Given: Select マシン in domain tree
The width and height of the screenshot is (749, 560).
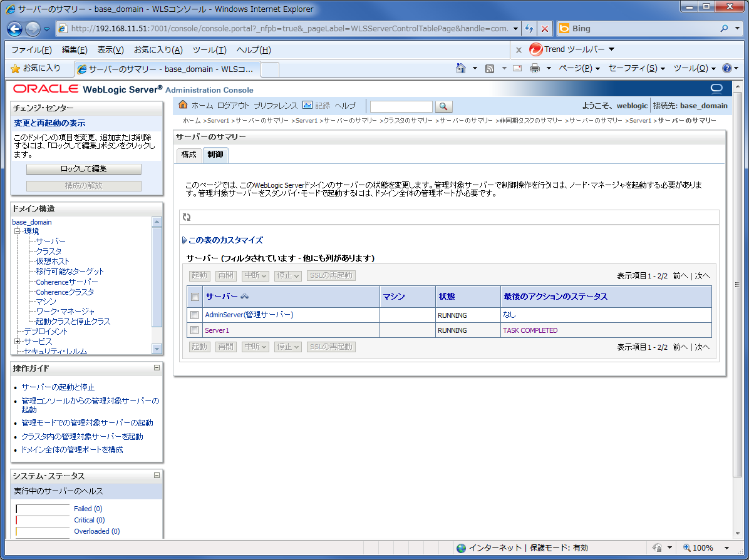Looking at the screenshot, I should click(x=46, y=301).
